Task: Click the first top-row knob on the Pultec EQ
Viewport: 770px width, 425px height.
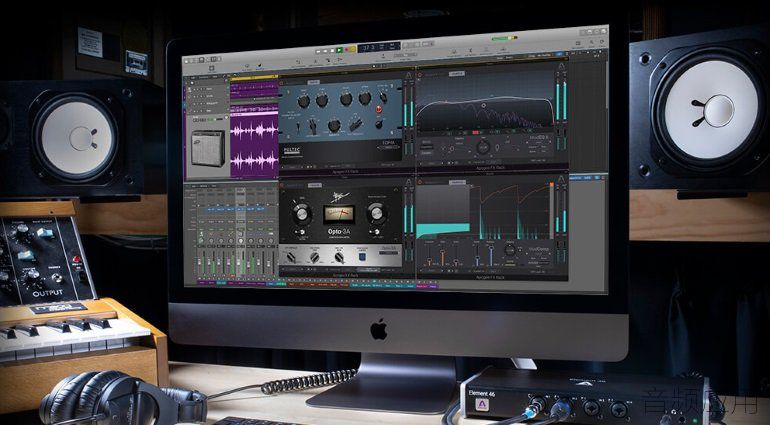Action: [x=304, y=101]
